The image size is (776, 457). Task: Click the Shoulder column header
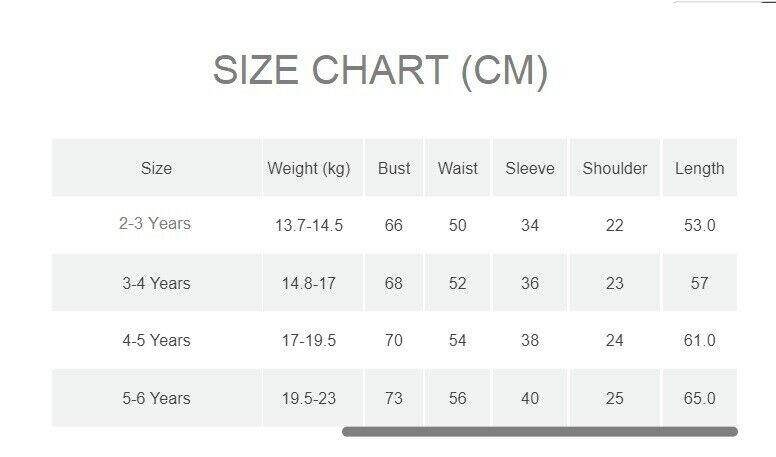(615, 168)
